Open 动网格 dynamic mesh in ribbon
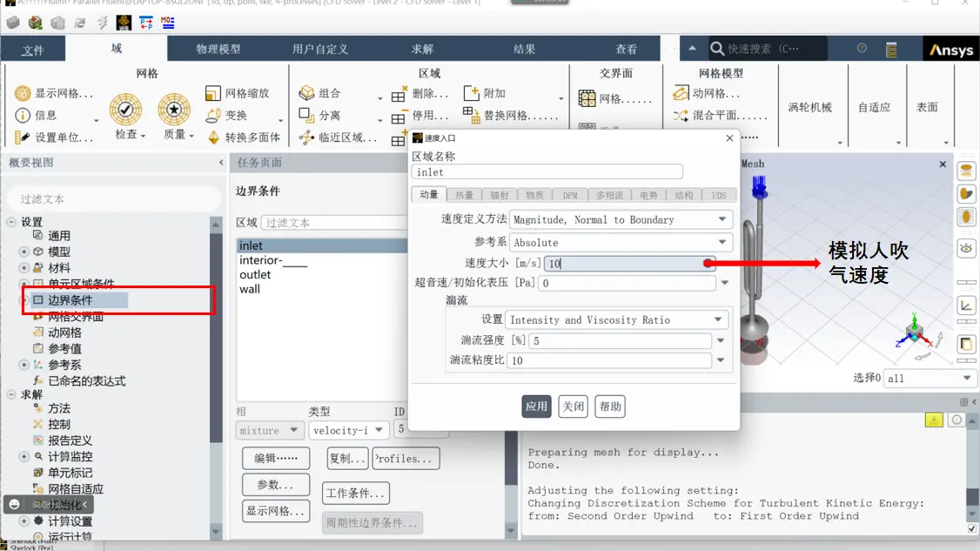The height and width of the screenshot is (551, 980). 706,93
